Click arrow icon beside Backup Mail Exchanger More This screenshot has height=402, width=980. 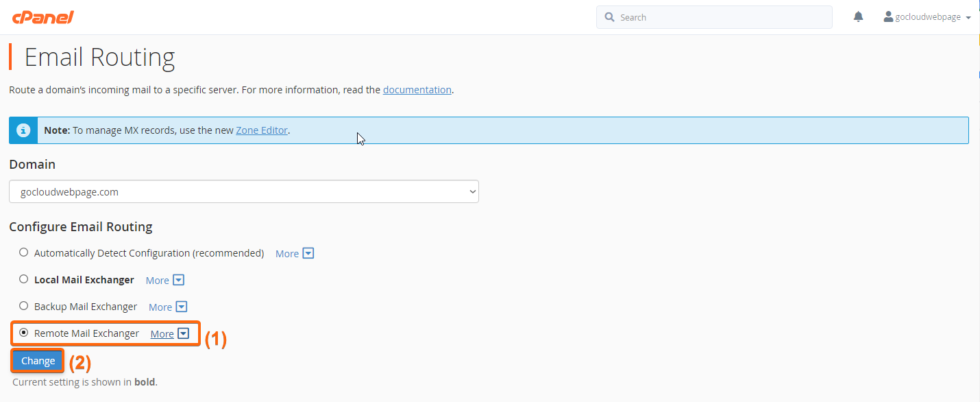click(x=182, y=307)
